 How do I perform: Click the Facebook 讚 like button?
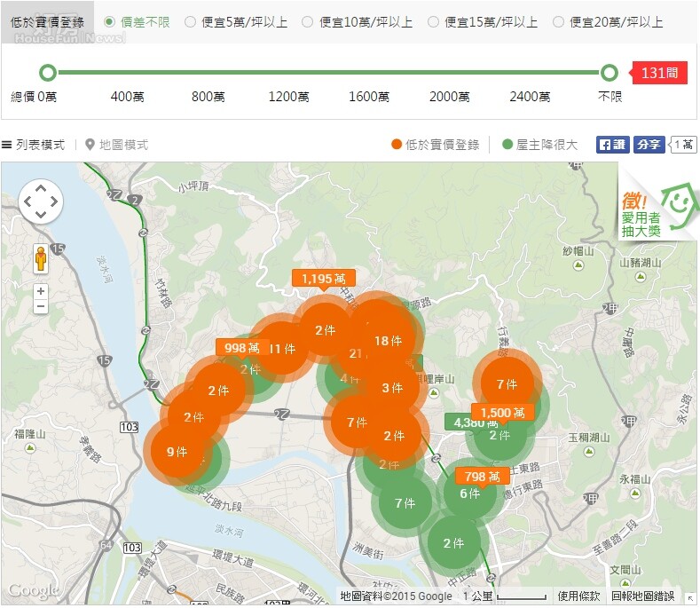pyautogui.click(x=612, y=145)
